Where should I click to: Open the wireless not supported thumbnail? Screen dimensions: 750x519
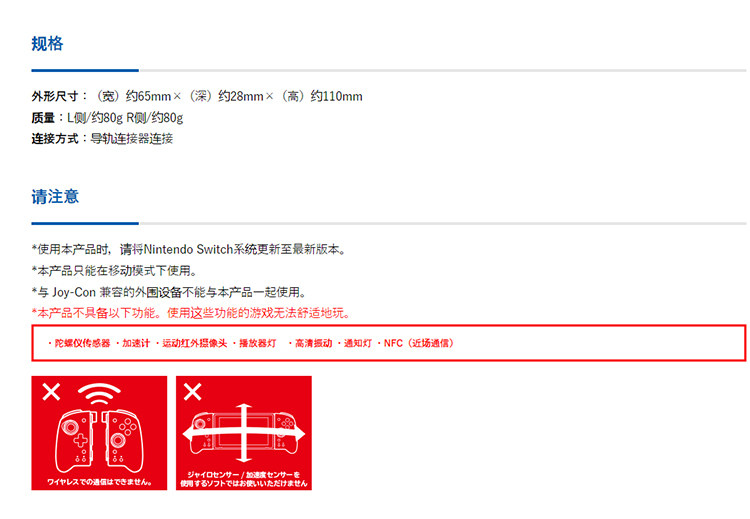coord(99,433)
